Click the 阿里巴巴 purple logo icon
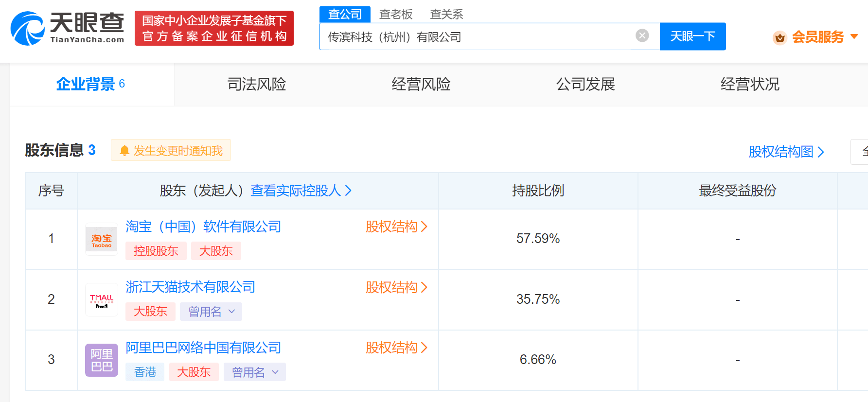The height and width of the screenshot is (402, 868). [x=102, y=360]
